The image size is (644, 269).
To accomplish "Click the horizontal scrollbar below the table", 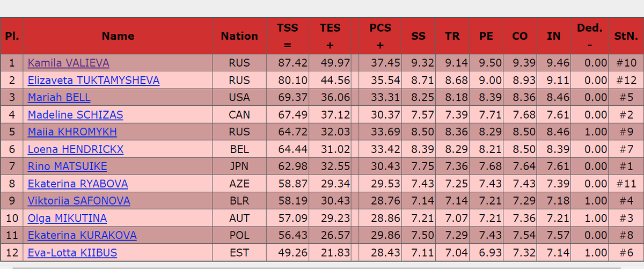I will (322, 267).
